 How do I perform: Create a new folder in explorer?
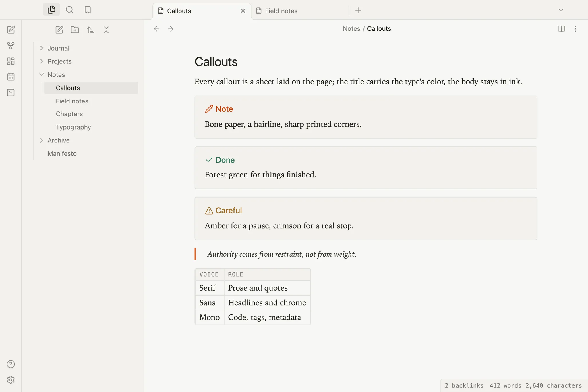(75, 30)
